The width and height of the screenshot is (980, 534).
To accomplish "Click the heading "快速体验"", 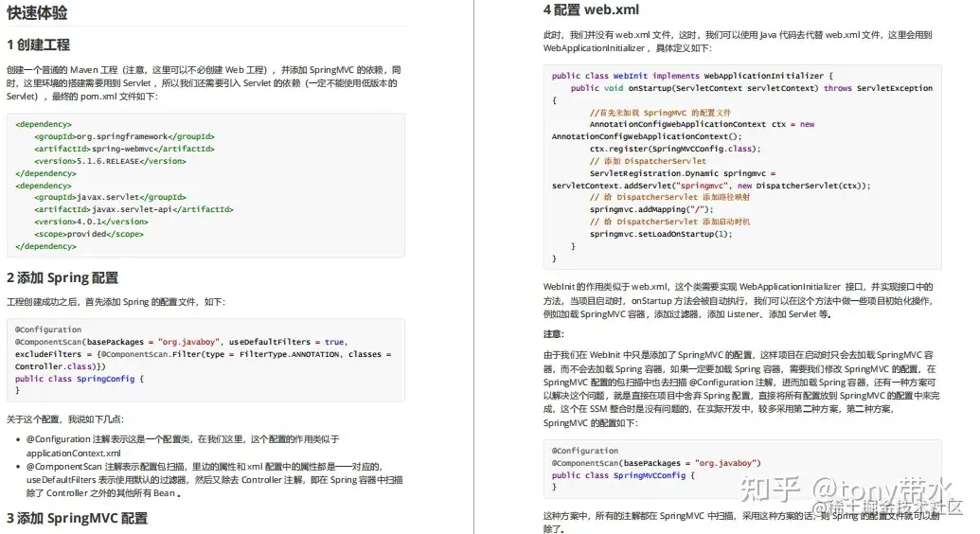I will pos(37,12).
